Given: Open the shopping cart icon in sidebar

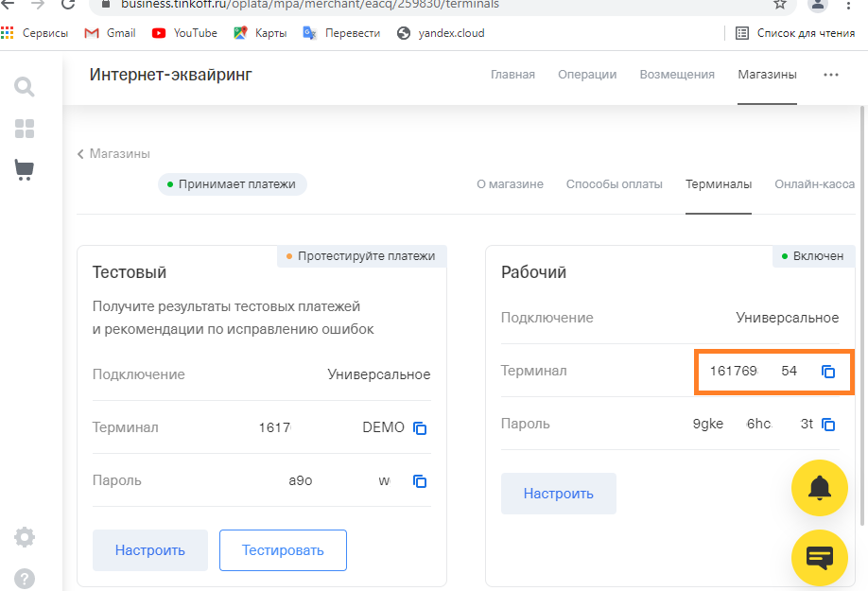Looking at the screenshot, I should pyautogui.click(x=25, y=170).
